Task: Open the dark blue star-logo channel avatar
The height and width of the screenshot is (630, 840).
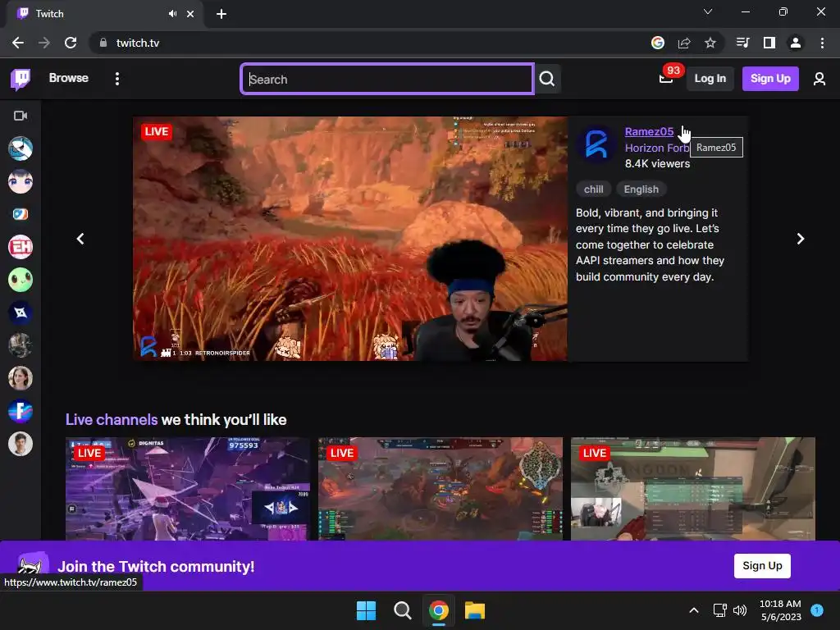Action: click(21, 313)
